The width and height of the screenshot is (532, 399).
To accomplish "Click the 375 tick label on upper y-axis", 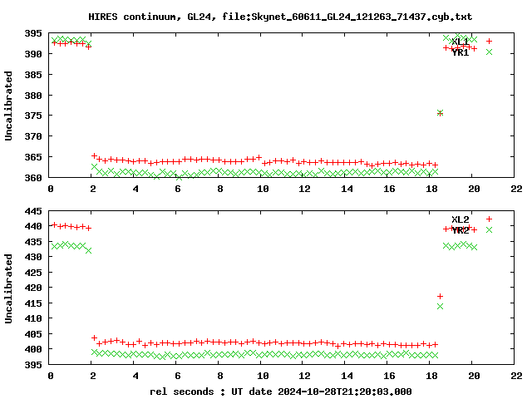I will [x=33, y=116].
